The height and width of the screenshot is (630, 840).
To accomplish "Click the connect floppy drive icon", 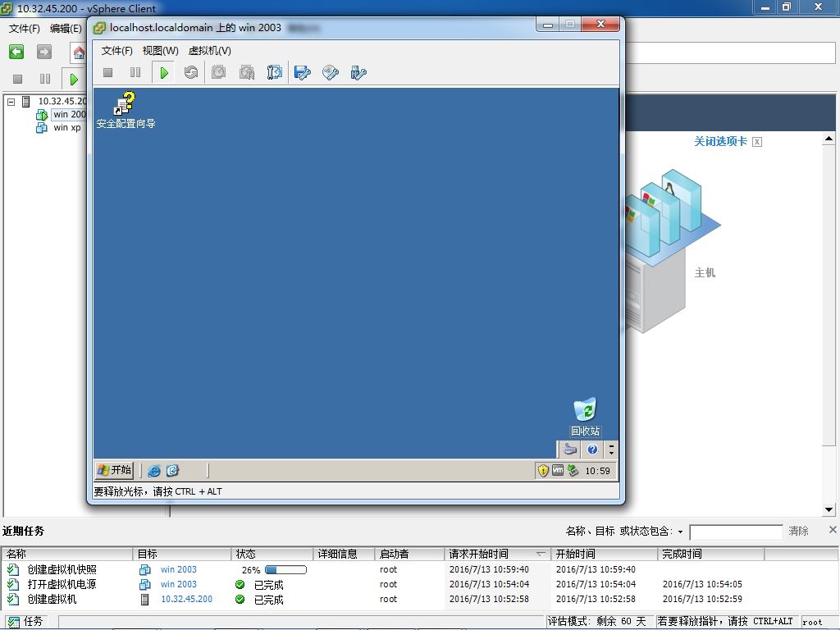I will [x=303, y=72].
